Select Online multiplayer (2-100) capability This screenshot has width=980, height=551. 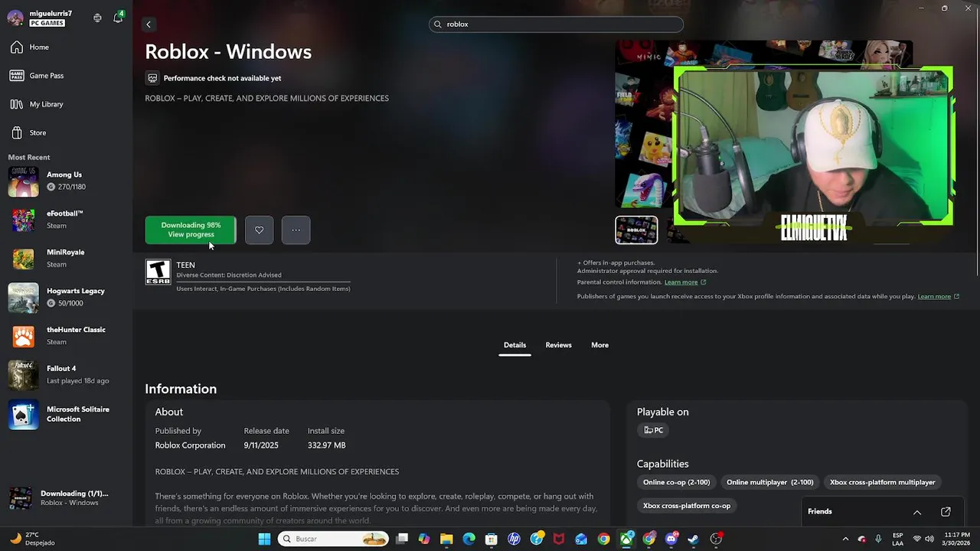[x=769, y=482]
